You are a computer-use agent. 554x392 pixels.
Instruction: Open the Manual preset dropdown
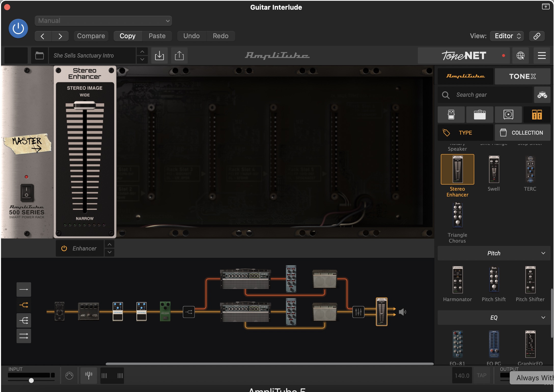(x=103, y=21)
